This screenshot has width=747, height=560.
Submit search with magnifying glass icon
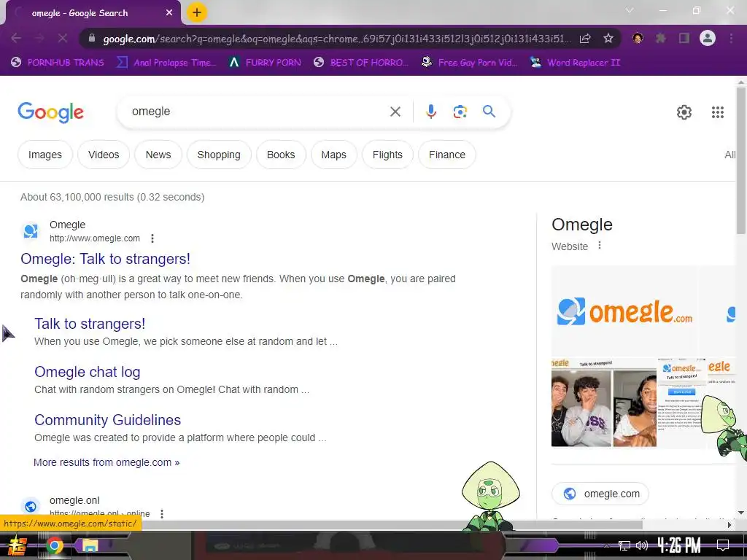tap(489, 112)
